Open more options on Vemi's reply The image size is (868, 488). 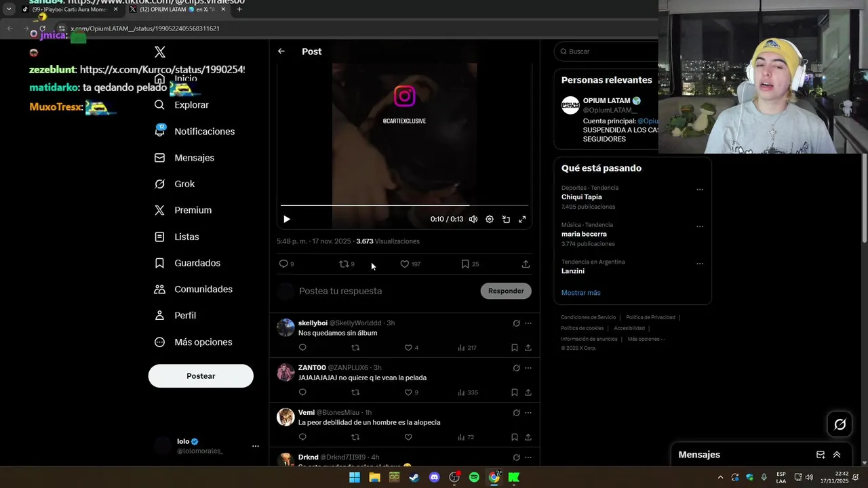pos(528,413)
